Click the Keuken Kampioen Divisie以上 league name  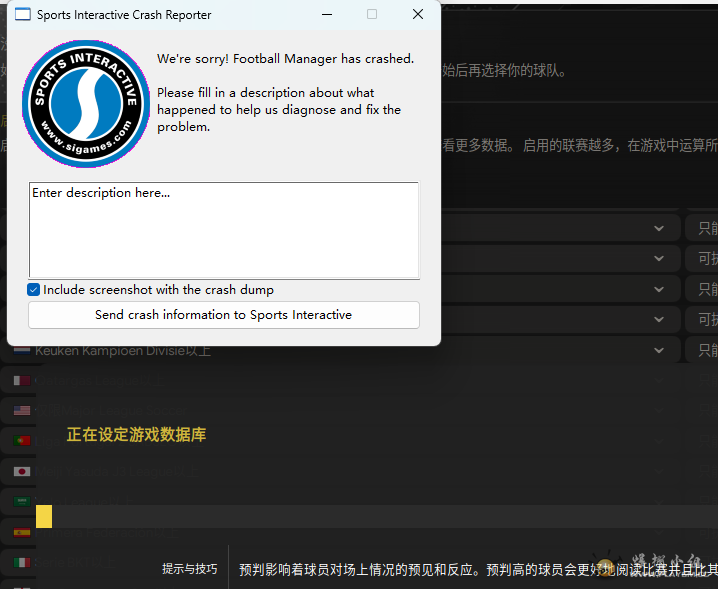click(x=123, y=351)
